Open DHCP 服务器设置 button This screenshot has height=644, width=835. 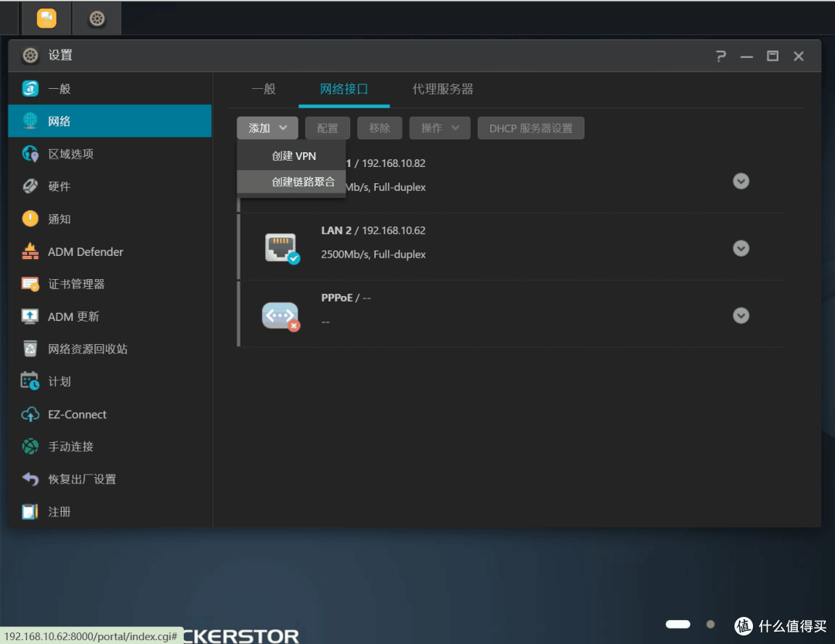click(531, 128)
